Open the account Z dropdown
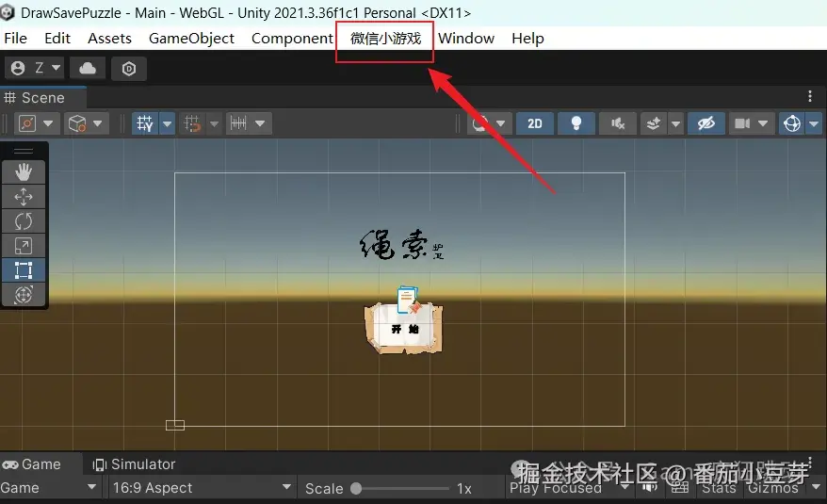This screenshot has height=504, width=827. tap(35, 68)
